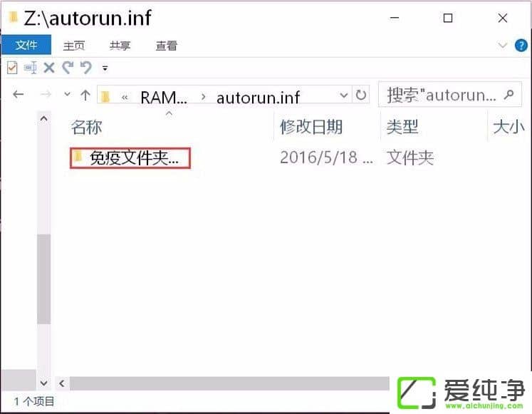Click the Rename icon in quick access toolbar
This screenshot has height=414, width=532.
pyautogui.click(x=31, y=68)
